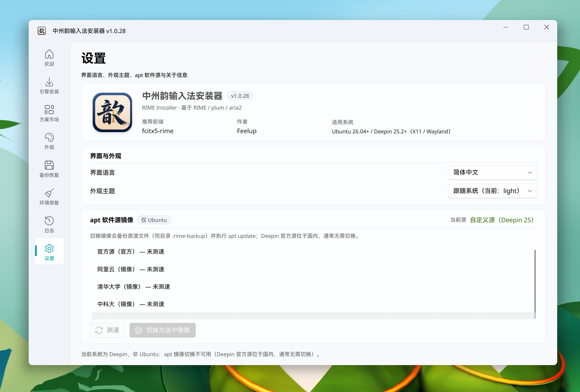Open 日志 history section
This screenshot has height=392, width=580.
click(49, 225)
